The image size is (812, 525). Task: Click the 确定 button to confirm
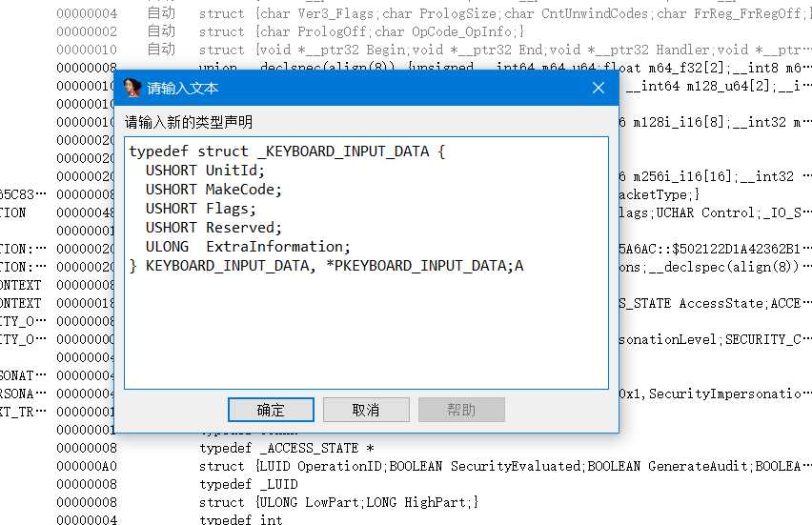click(x=271, y=410)
